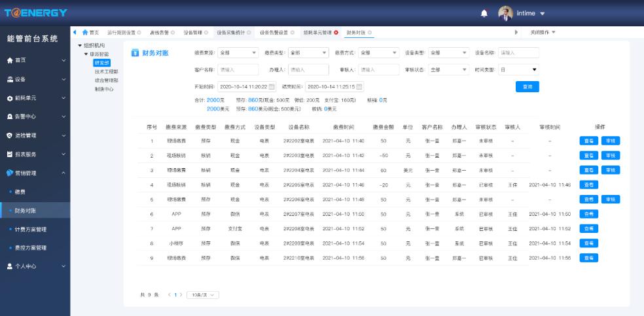Focus the 办理人 input field
The image size is (644, 316).
pyautogui.click(x=308, y=70)
